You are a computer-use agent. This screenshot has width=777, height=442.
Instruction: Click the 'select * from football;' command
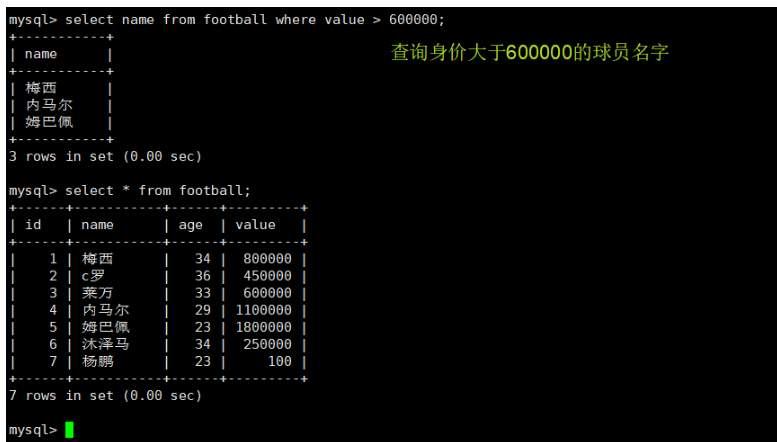158,191
